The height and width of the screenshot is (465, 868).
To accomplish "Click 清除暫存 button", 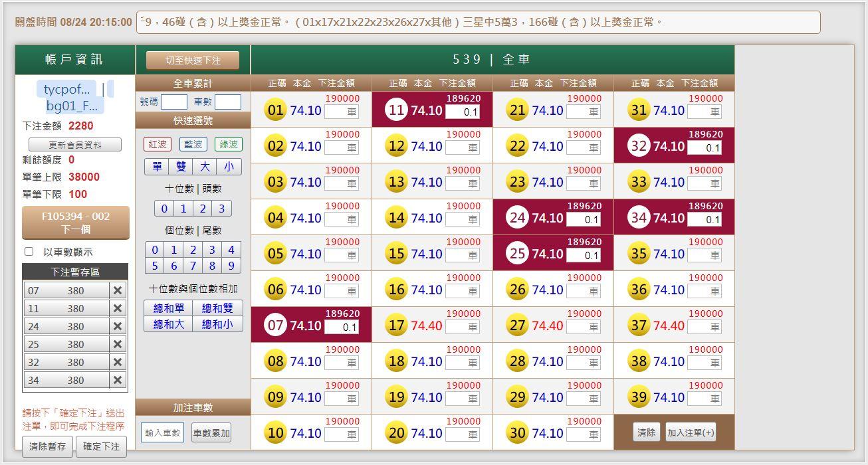I will pyautogui.click(x=47, y=447).
